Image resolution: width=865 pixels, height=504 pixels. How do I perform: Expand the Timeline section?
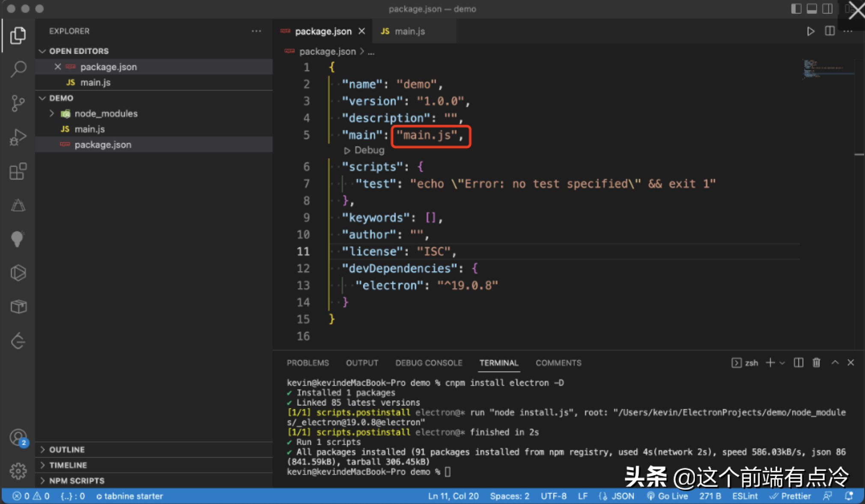point(42,465)
